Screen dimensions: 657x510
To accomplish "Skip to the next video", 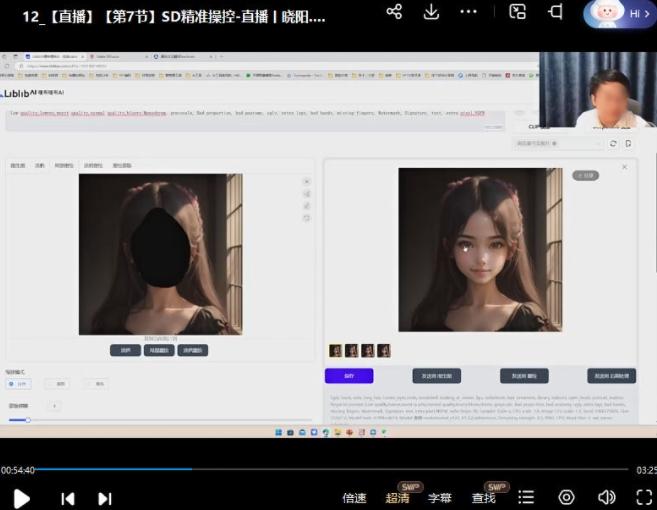I will pyautogui.click(x=104, y=498).
